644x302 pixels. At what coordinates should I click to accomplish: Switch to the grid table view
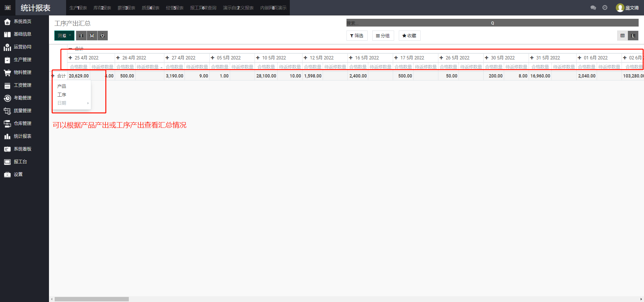coord(622,36)
